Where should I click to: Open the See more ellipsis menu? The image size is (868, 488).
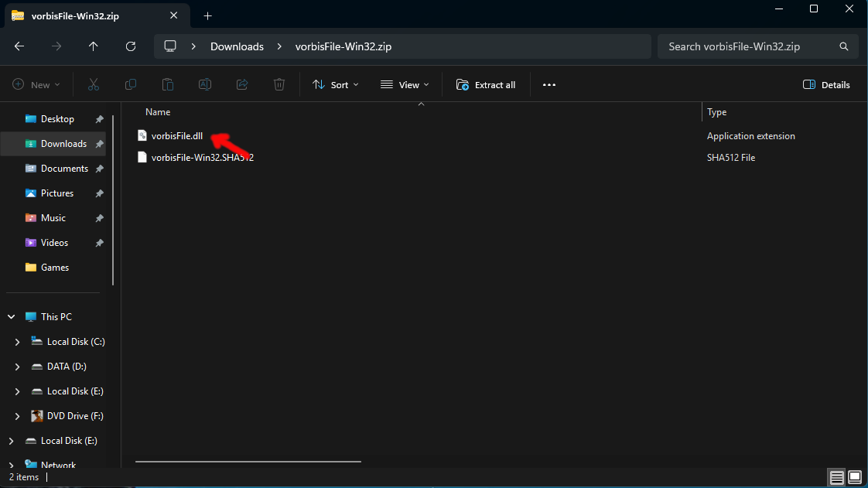tap(549, 84)
